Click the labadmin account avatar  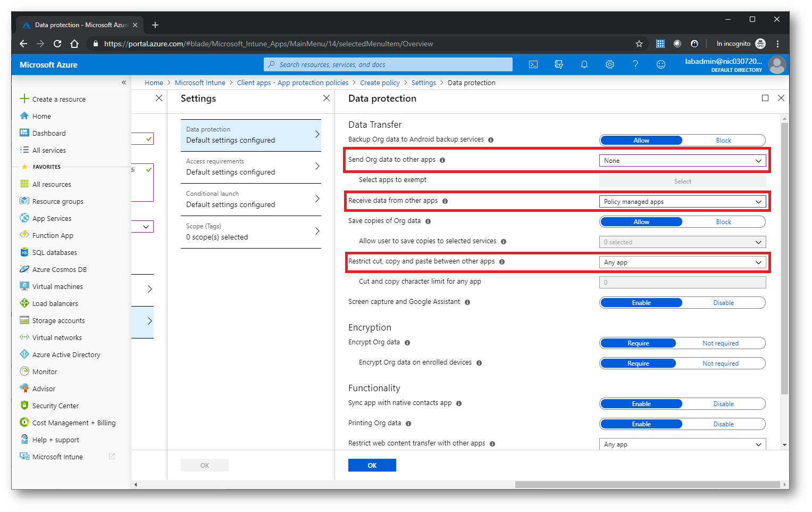point(777,64)
